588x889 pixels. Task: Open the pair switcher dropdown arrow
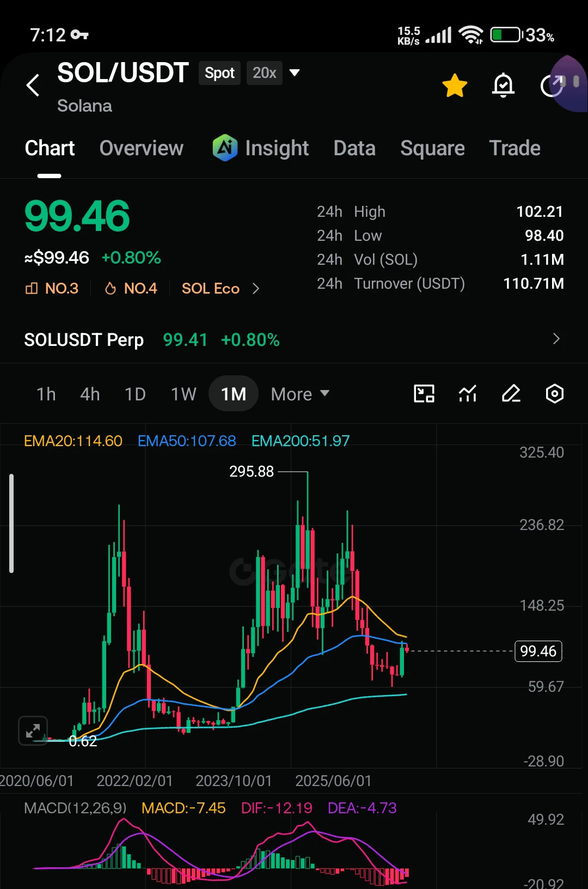(x=295, y=72)
